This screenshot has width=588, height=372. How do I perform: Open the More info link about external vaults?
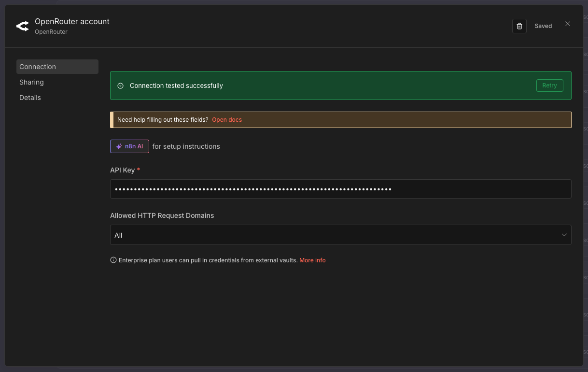(312, 260)
